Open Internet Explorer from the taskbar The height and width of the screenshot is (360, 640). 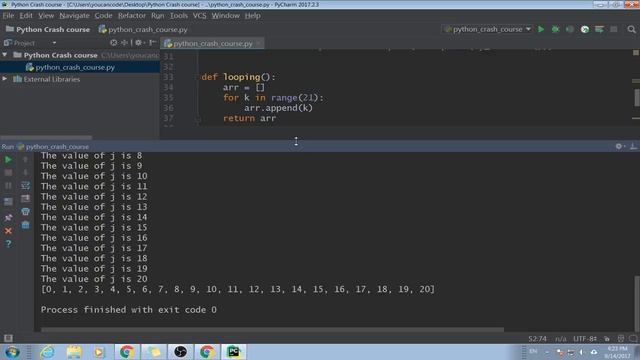click(47, 352)
